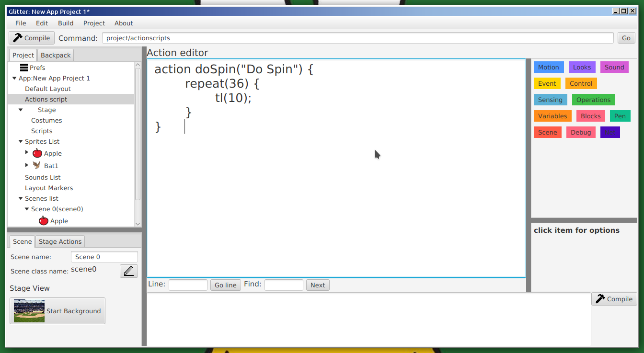Screen dimensions: 644x353
Task: Collapse the Stage tree node
Action: pos(21,110)
